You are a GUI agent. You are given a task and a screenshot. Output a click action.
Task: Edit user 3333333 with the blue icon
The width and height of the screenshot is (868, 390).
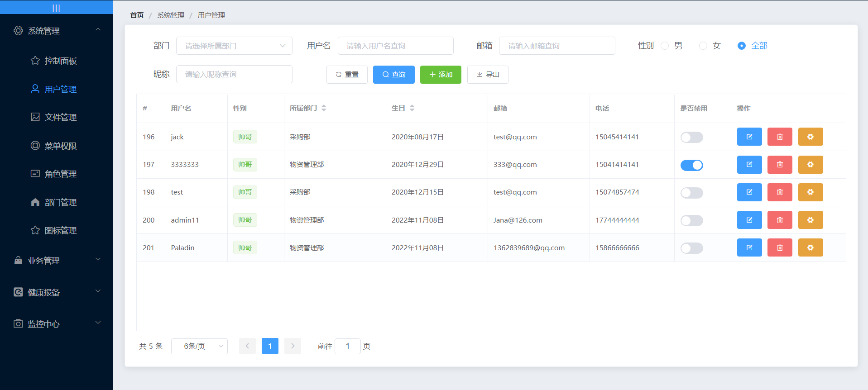pos(749,165)
